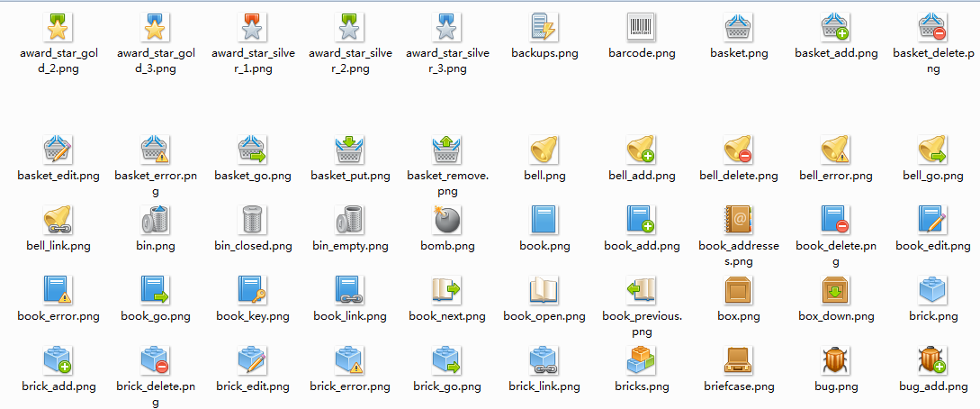Click the "bin_closed.png" file name
The height and width of the screenshot is (409, 980).
click(253, 246)
